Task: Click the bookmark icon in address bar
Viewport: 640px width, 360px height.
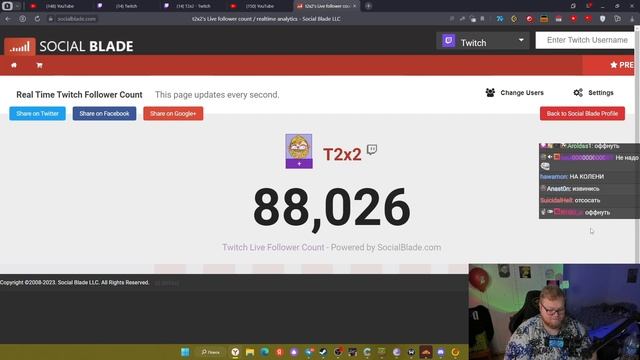Action: pos(482,19)
